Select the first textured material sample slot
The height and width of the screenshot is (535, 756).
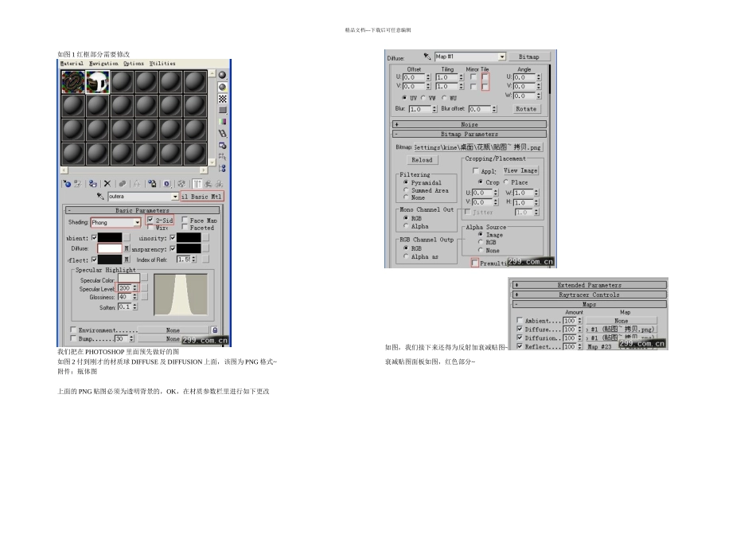click(x=73, y=82)
